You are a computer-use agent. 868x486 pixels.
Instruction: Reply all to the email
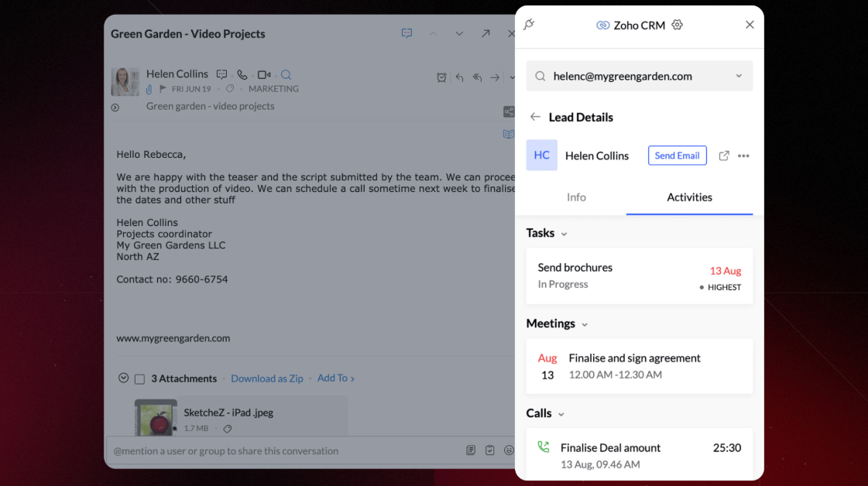(477, 77)
